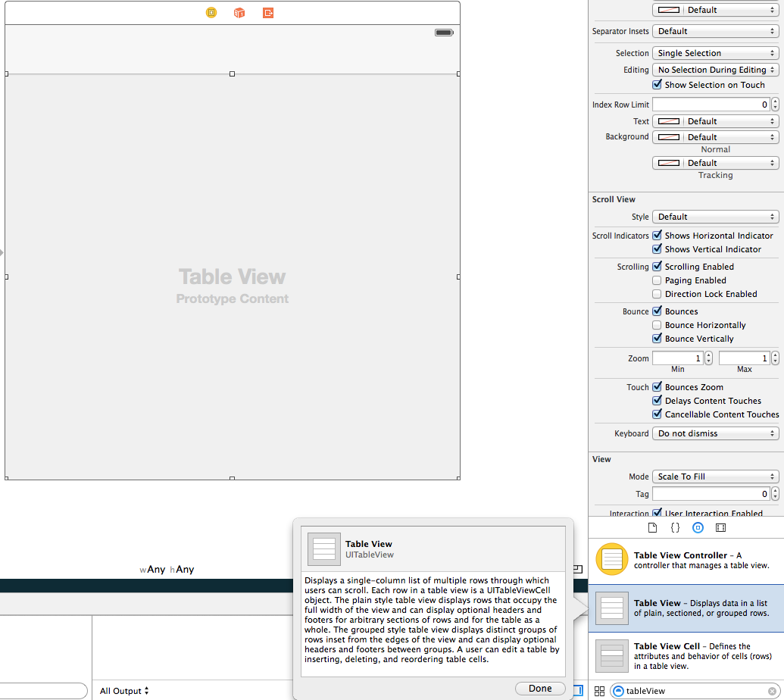Enable the Paging Enabled checkbox

tap(657, 280)
